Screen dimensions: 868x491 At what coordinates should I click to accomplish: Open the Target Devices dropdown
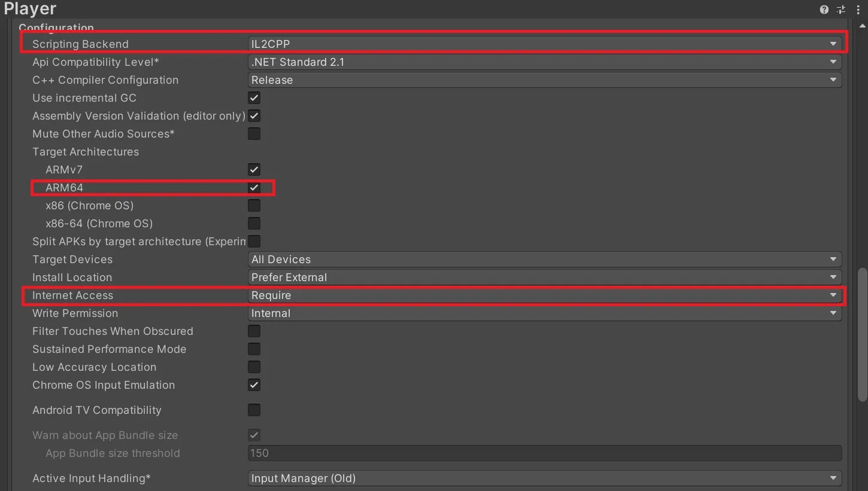pyautogui.click(x=544, y=260)
